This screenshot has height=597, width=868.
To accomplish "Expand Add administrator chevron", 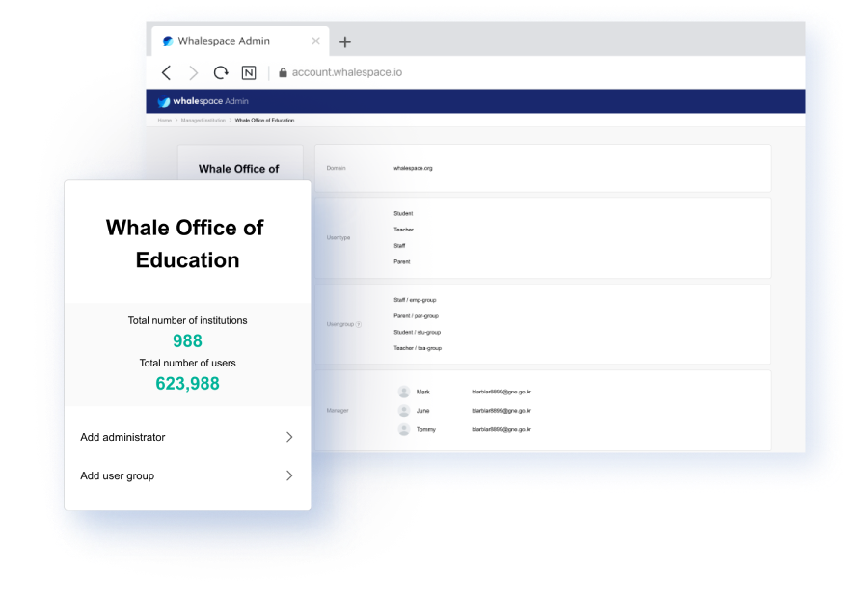I will click(x=288, y=437).
